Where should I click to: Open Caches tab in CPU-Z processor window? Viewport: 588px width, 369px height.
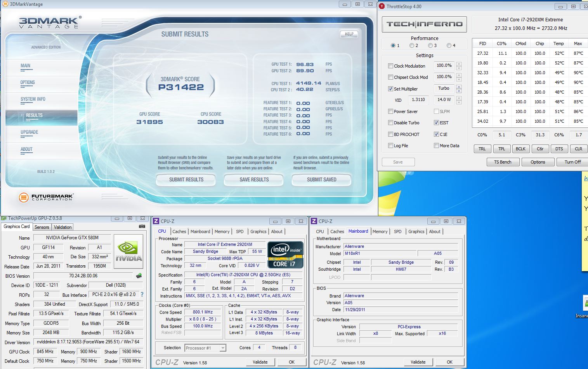(179, 231)
